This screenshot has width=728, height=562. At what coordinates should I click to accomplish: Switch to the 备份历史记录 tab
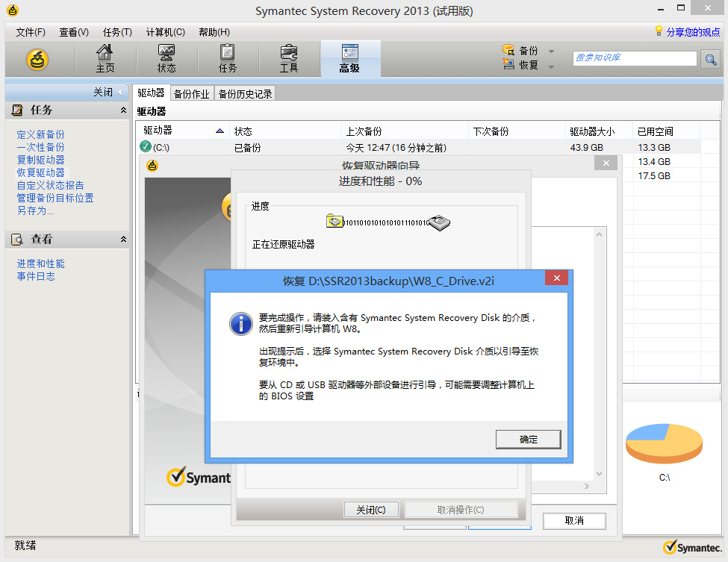pyautogui.click(x=245, y=94)
